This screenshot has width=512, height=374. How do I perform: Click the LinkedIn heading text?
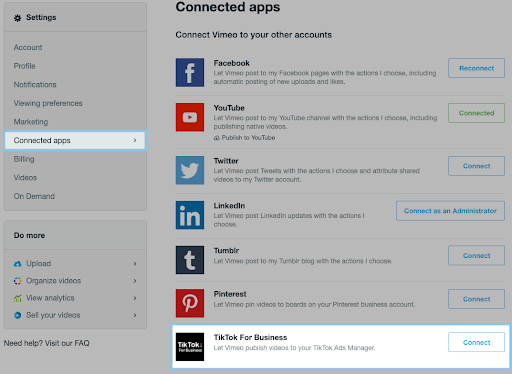[x=229, y=206]
